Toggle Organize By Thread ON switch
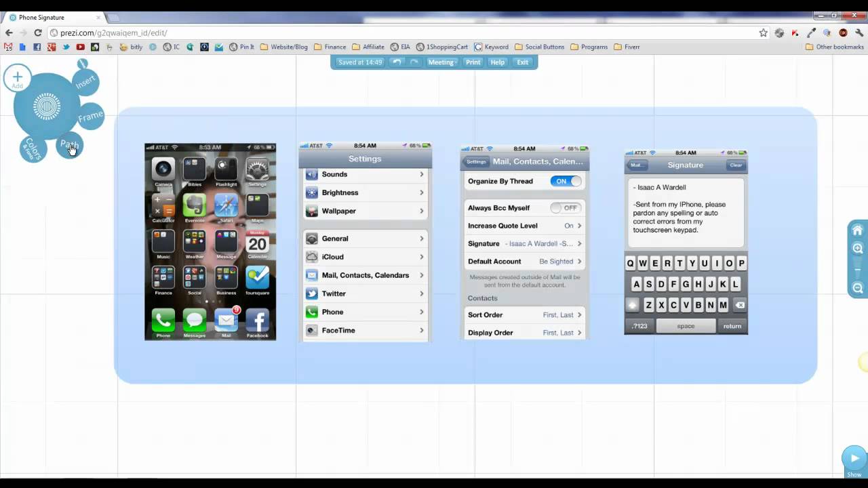This screenshot has height=488, width=868. coord(566,181)
